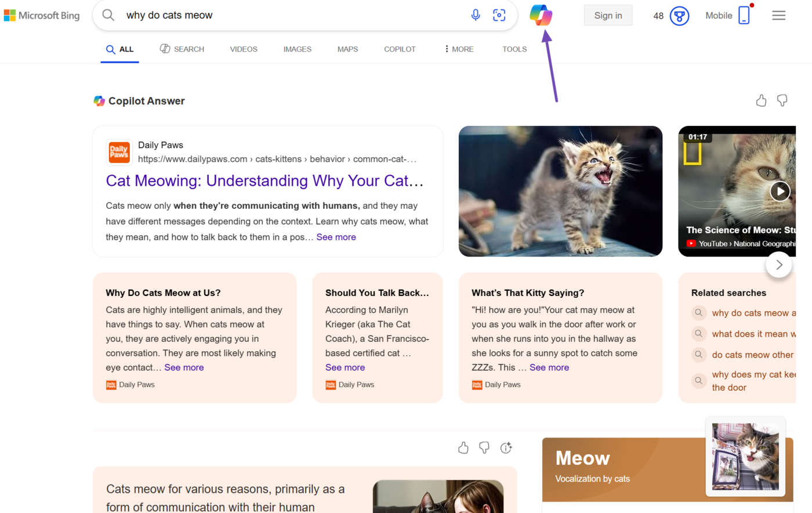Switch to the VIDEOS tab
812x513 pixels.
click(244, 49)
